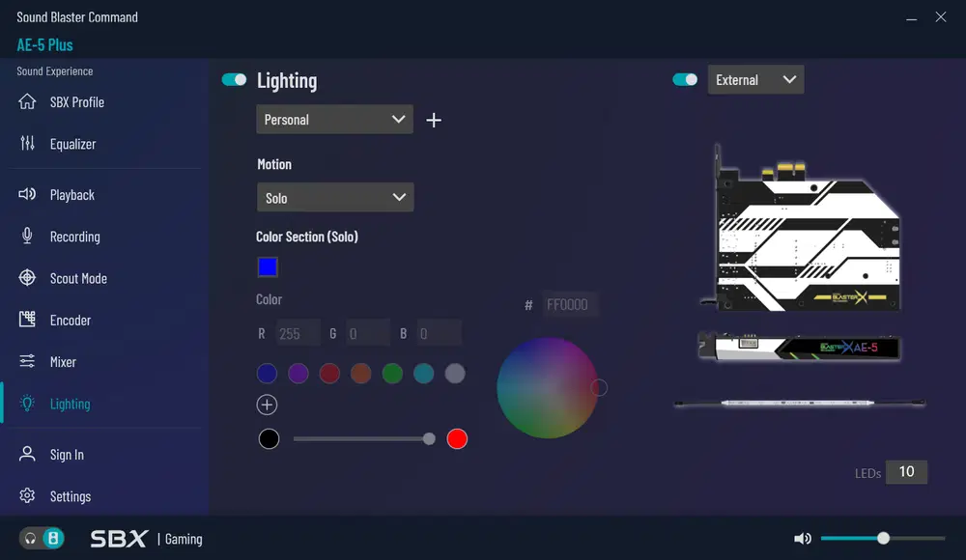
Task: Select the AE-5 card side view image
Action: point(799,347)
